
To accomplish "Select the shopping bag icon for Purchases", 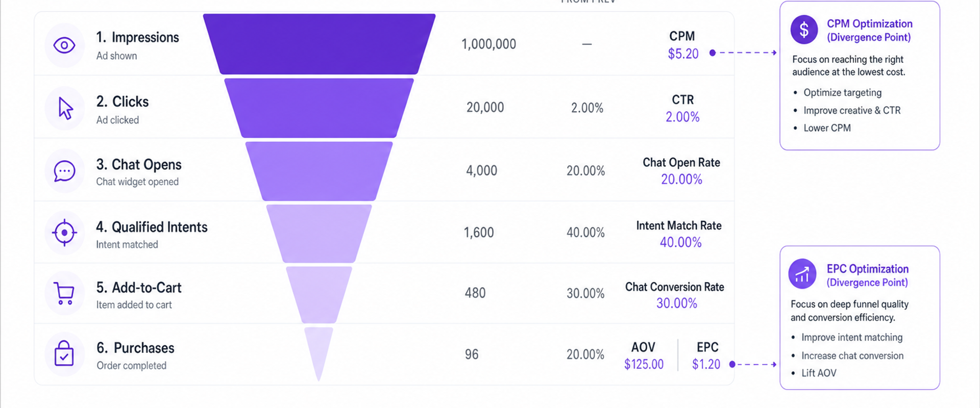I will (64, 353).
